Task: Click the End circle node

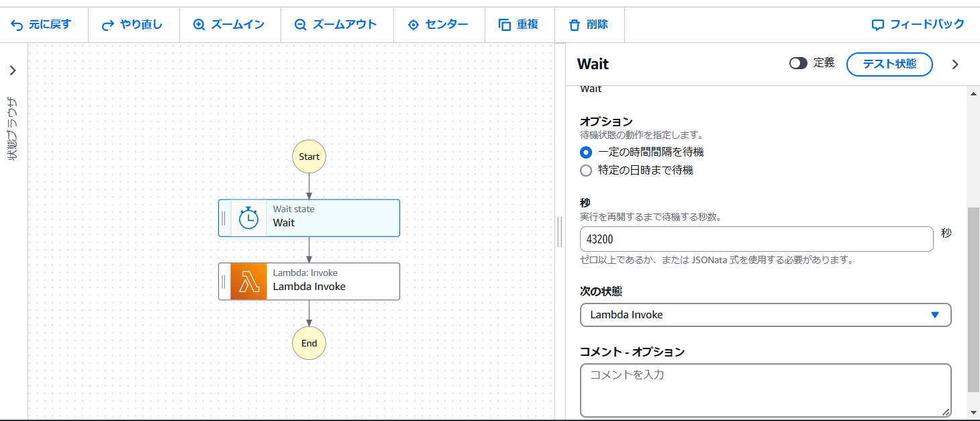Action: pos(309,343)
